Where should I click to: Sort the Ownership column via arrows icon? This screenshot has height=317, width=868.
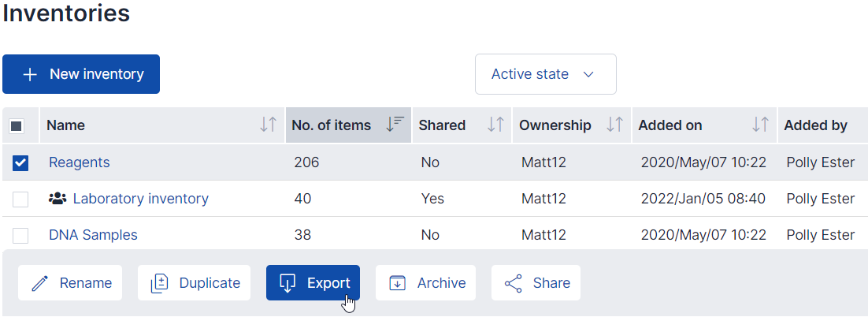[x=615, y=125]
